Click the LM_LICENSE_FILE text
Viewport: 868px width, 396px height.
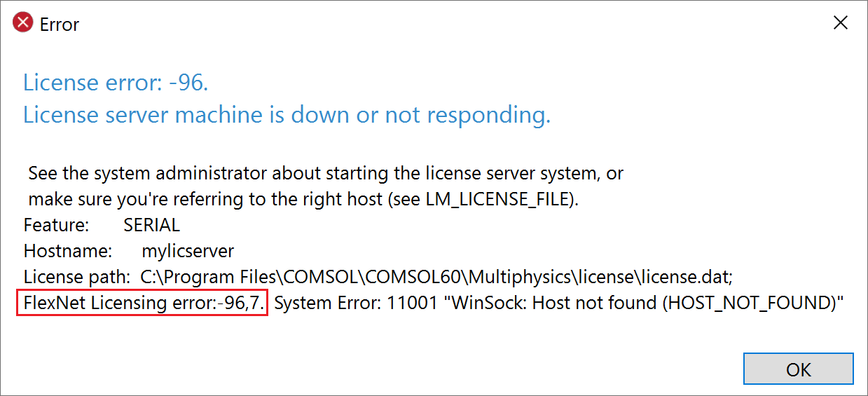(498, 199)
